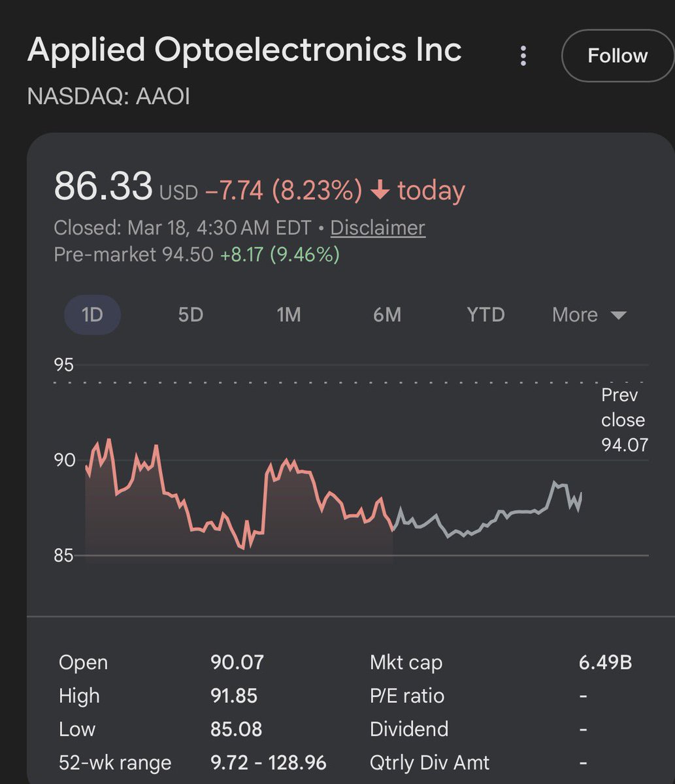Click the 86.33 current price

coord(103,186)
